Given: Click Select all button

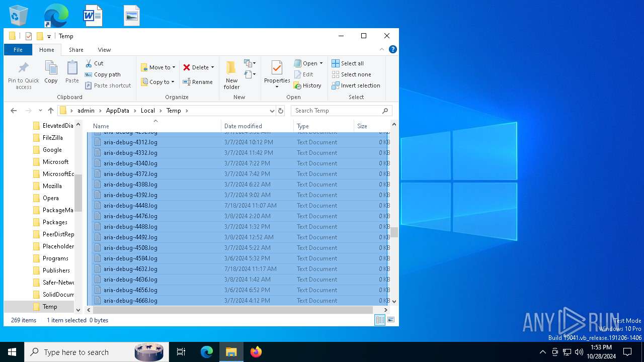Looking at the screenshot, I should (x=348, y=63).
